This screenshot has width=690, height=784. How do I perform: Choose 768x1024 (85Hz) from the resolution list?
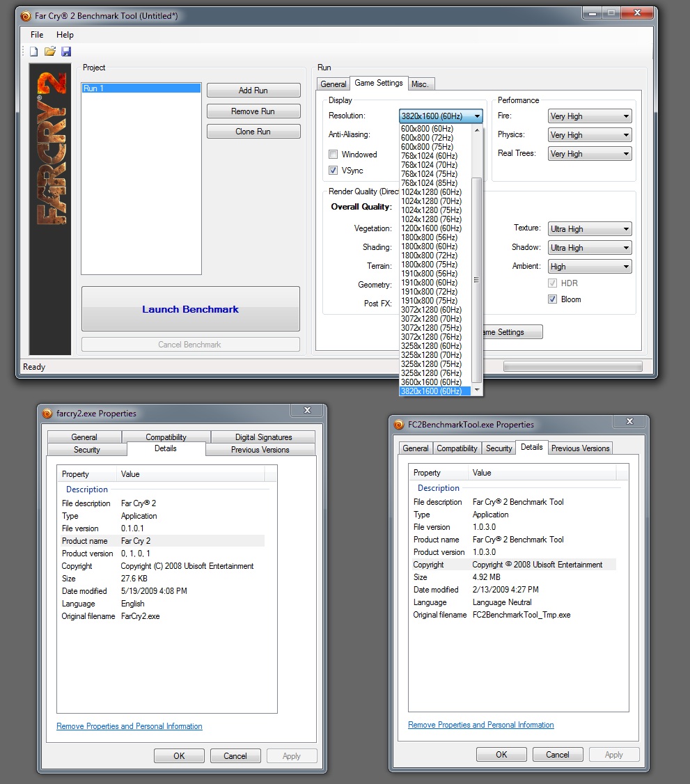435,183
